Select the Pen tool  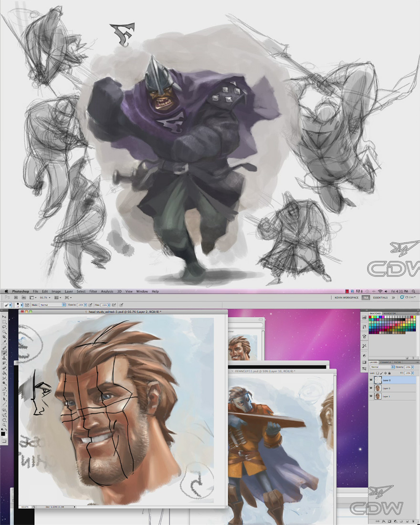(x=4, y=389)
